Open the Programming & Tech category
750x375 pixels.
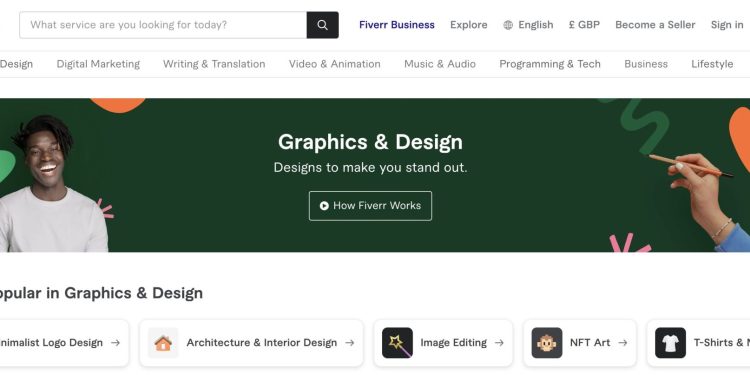pyautogui.click(x=550, y=64)
